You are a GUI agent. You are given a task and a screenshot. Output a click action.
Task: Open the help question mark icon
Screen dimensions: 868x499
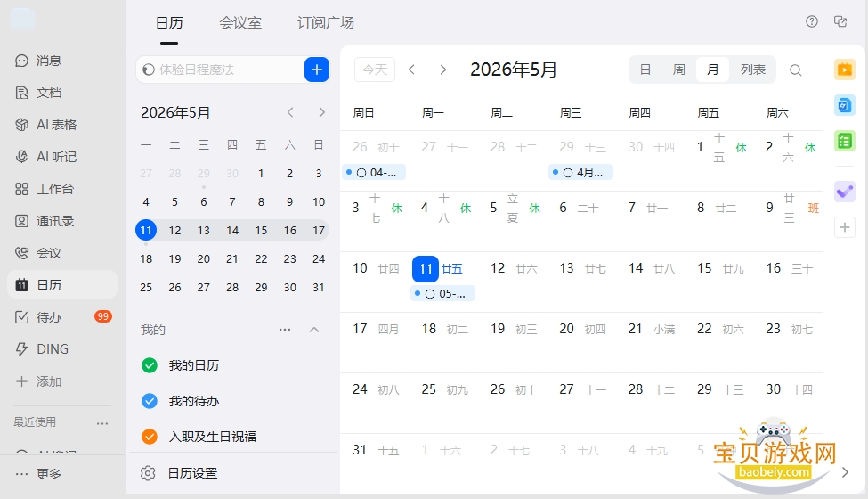812,21
